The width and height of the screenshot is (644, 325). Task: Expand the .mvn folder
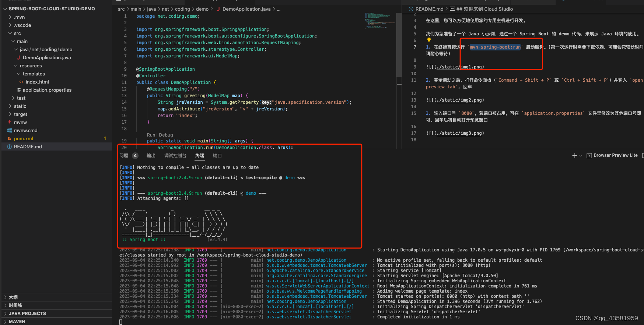click(10, 17)
